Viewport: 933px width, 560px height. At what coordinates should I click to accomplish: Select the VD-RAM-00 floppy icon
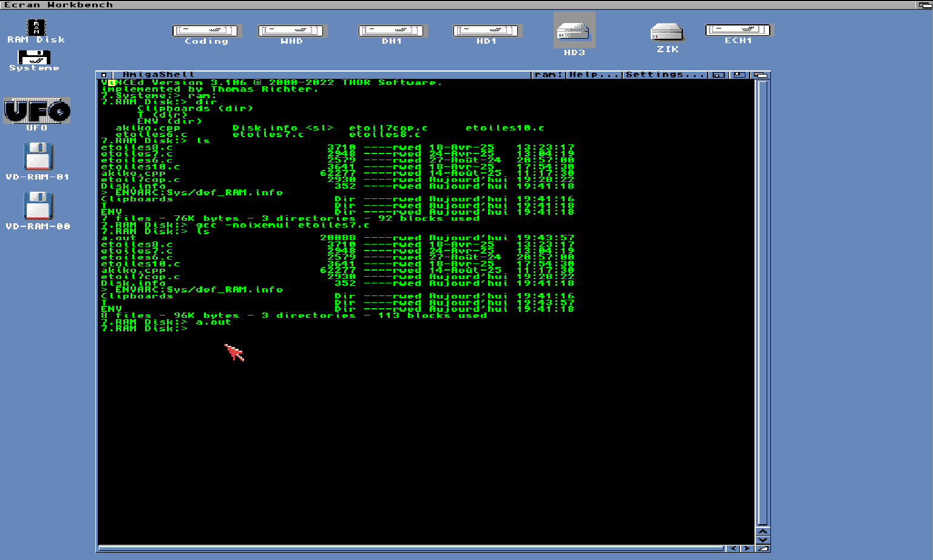(38, 211)
